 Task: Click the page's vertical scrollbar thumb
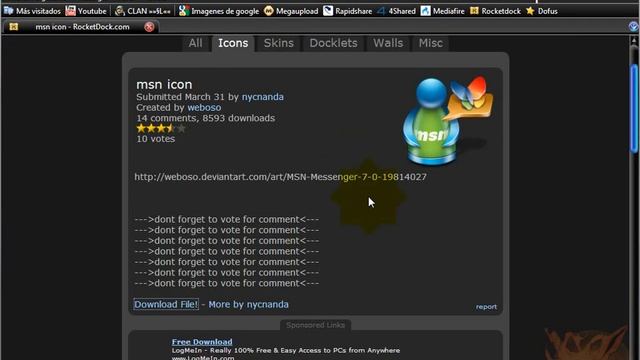tap(634, 108)
